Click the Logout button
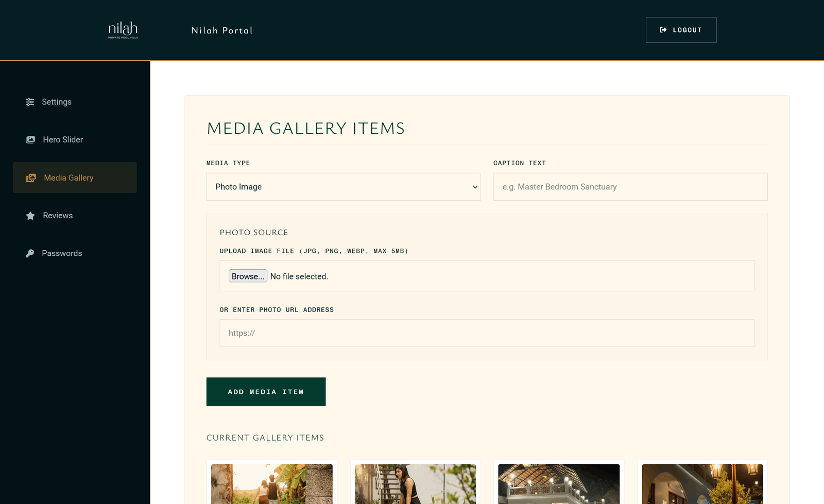Screen dimensions: 824x504 (x=681, y=30)
